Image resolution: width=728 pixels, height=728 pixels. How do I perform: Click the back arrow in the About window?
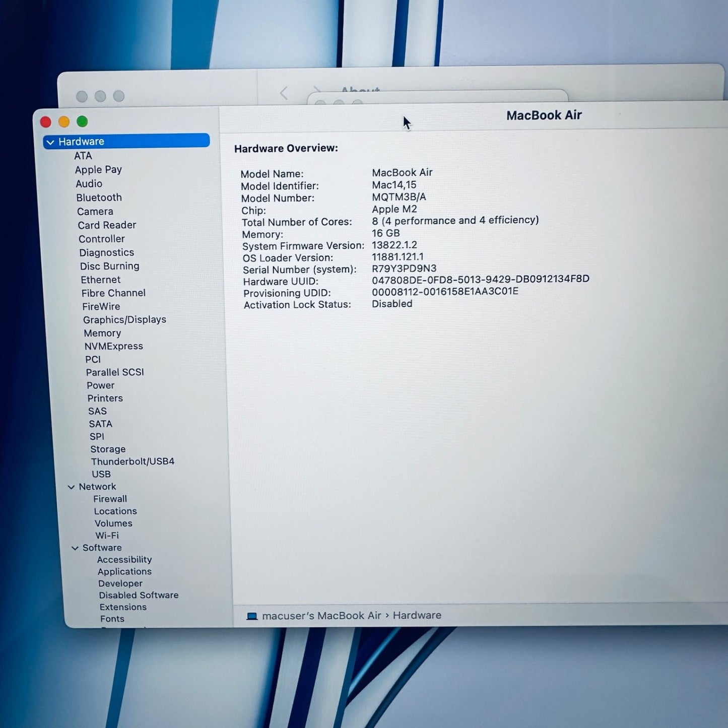[284, 93]
